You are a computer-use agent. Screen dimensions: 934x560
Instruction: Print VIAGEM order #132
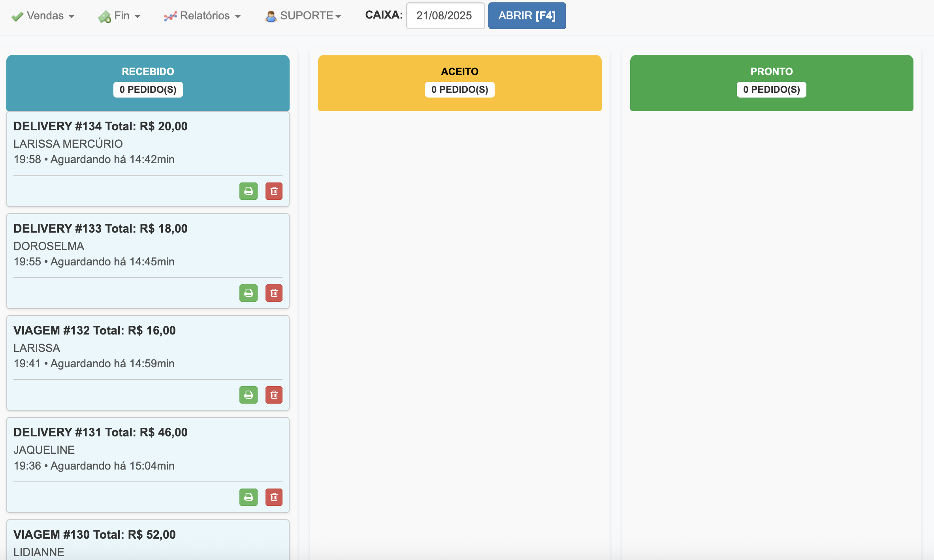tap(248, 395)
